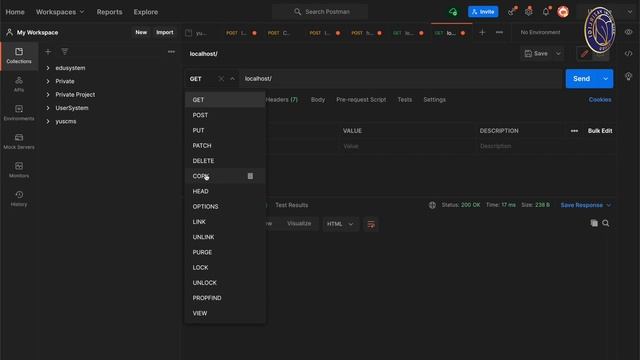The image size is (640, 360).
Task: Click the blue Send button
Action: tap(582, 79)
